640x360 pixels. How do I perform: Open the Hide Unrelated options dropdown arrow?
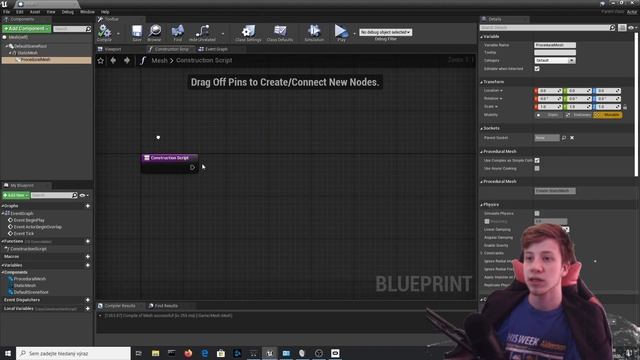pyautogui.click(x=223, y=34)
